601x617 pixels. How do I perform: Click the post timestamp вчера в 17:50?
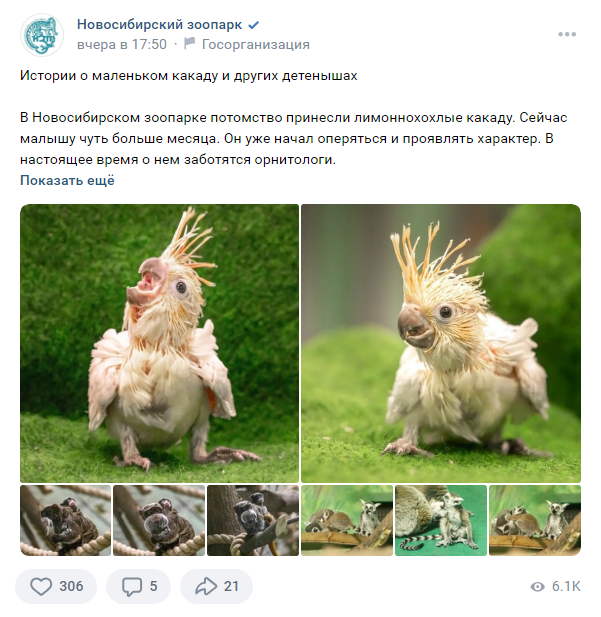(122, 44)
